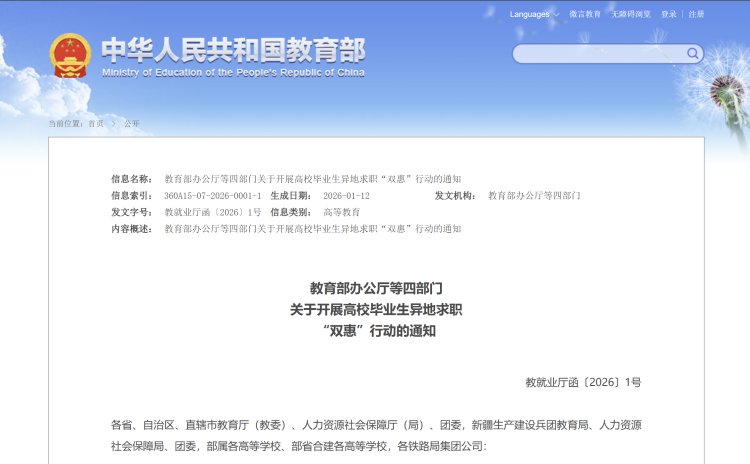The width and height of the screenshot is (750, 464).
Task: Open 公开 in the breadcrumb
Action: pos(132,123)
